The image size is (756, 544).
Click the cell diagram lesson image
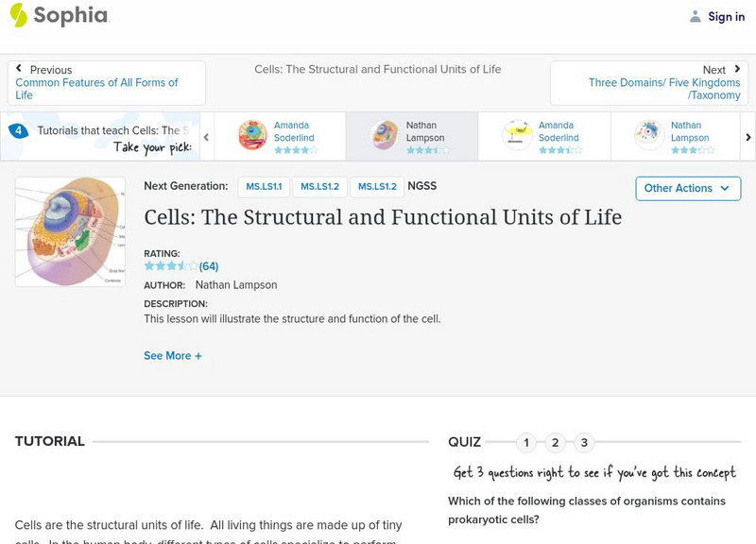[70, 231]
